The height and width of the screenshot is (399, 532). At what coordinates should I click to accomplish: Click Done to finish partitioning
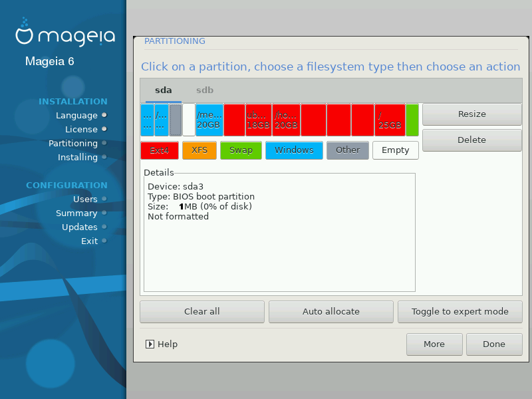pyautogui.click(x=493, y=344)
